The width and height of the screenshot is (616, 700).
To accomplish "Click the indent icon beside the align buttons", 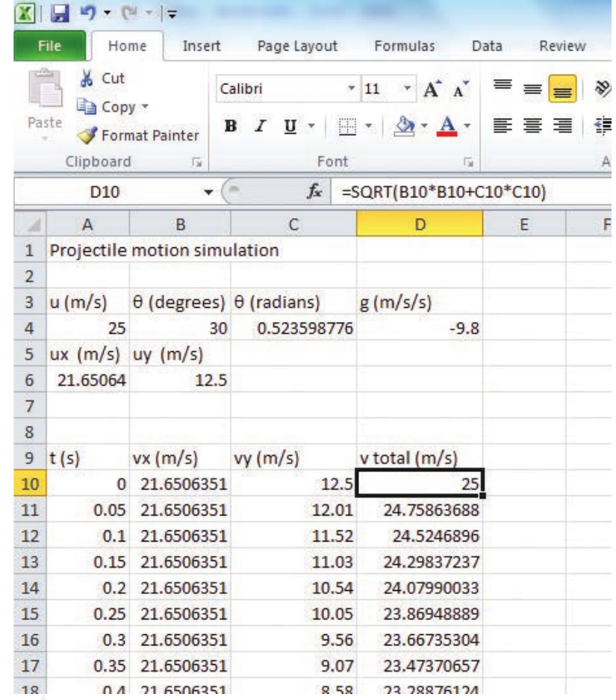I will pos(603,126).
